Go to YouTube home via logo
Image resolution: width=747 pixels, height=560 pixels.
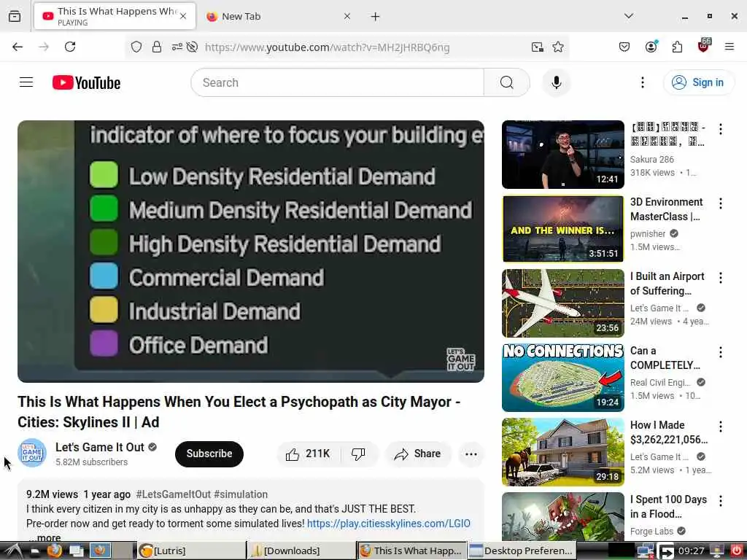click(86, 82)
